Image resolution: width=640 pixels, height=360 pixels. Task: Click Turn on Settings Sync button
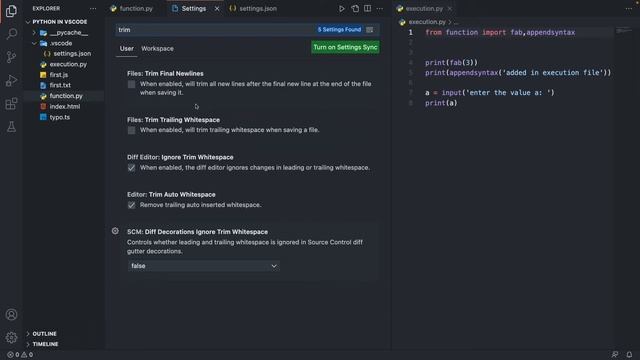coord(345,47)
